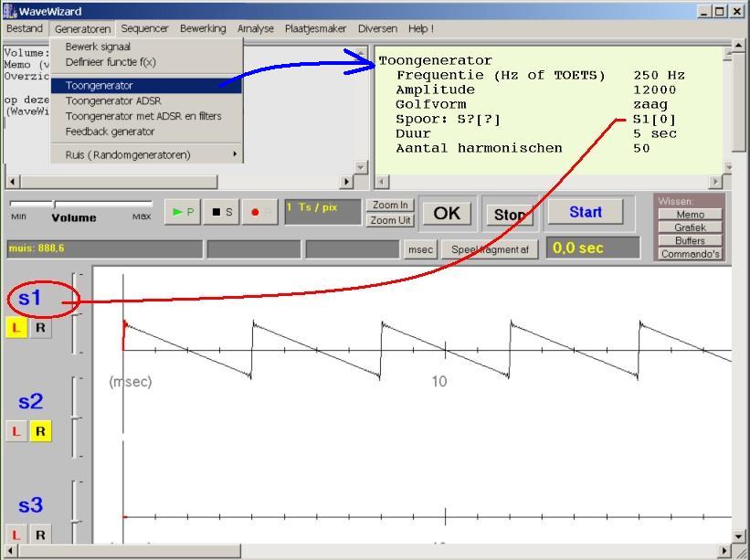Select Toongenerator ADSR entry
The height and width of the screenshot is (560, 750).
146,100
